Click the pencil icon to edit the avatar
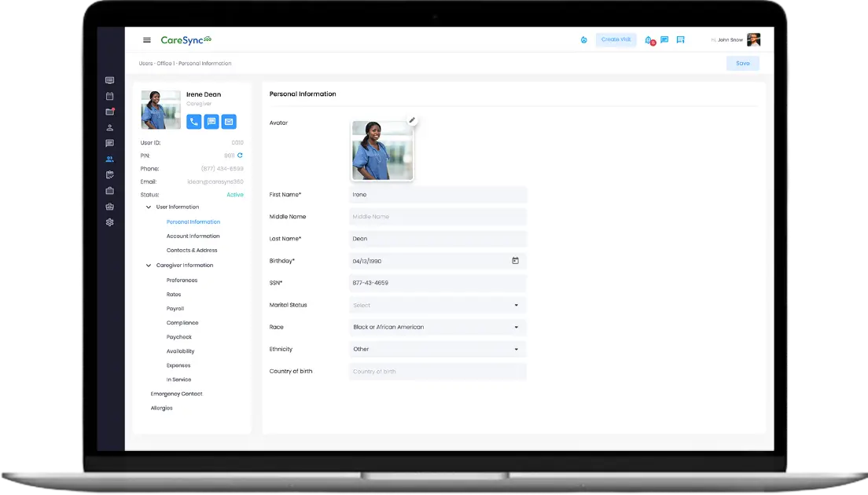The image size is (868, 495). pos(412,120)
